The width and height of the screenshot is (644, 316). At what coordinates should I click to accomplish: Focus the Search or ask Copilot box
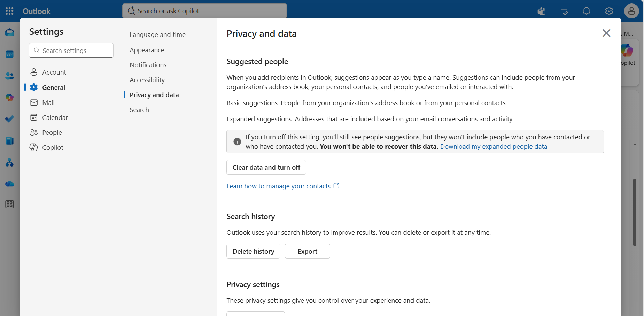(x=205, y=11)
